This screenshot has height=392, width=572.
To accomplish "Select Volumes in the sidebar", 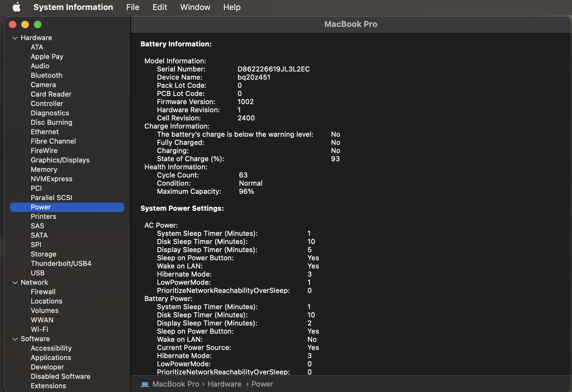I will pyautogui.click(x=45, y=310).
